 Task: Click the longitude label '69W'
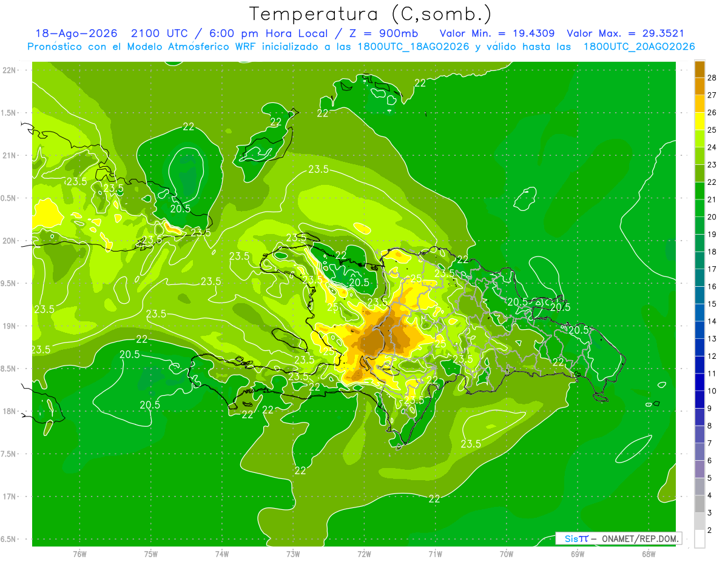pos(578,554)
